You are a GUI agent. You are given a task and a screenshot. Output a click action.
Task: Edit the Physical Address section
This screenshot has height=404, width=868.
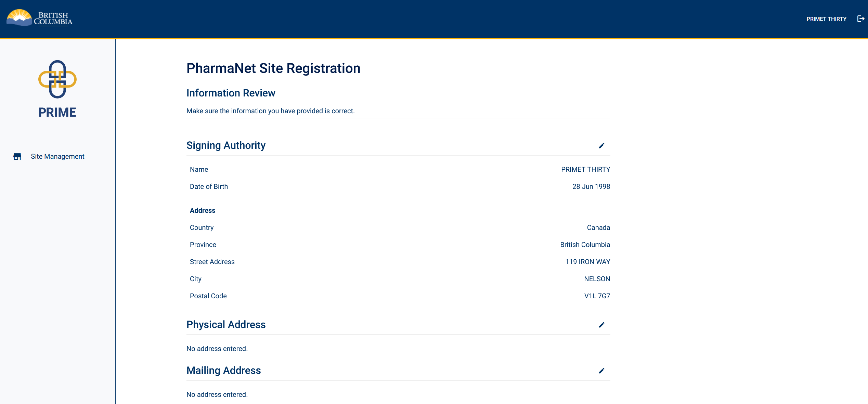point(601,325)
